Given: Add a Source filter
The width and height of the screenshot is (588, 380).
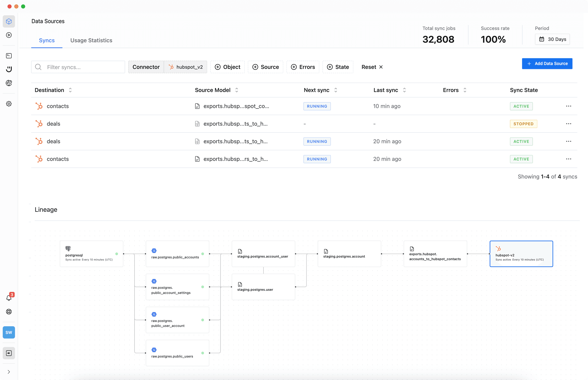Looking at the screenshot, I should tap(266, 67).
